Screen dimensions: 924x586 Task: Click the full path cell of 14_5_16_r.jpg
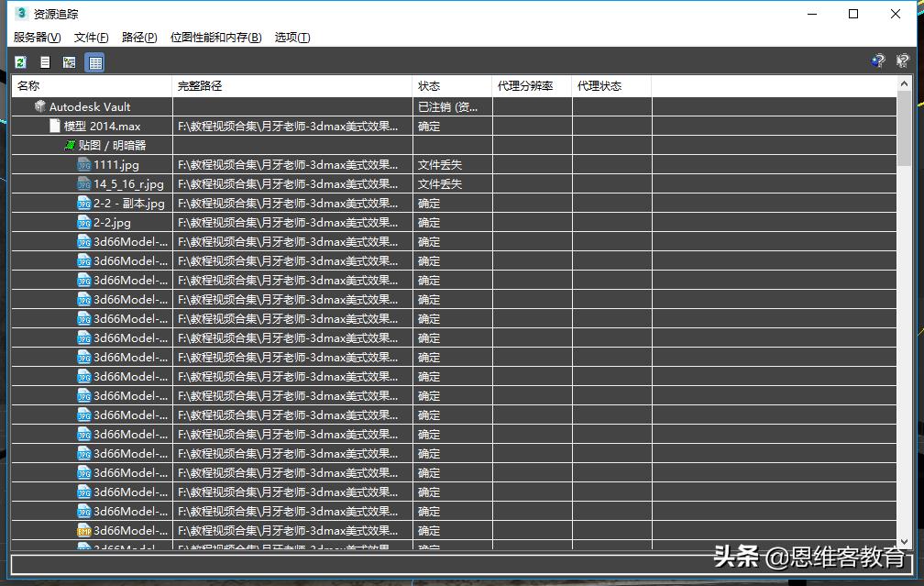[x=292, y=184]
